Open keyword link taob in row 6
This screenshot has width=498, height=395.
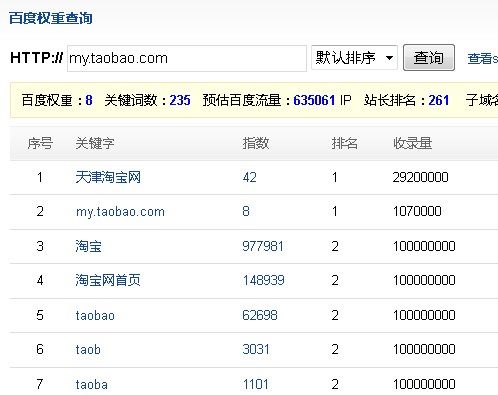[88, 349]
